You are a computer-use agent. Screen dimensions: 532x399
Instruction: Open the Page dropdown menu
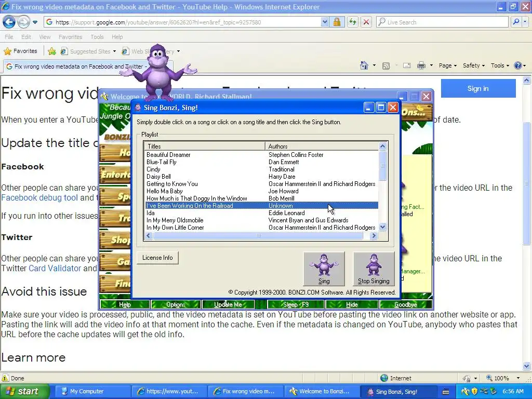tap(448, 65)
